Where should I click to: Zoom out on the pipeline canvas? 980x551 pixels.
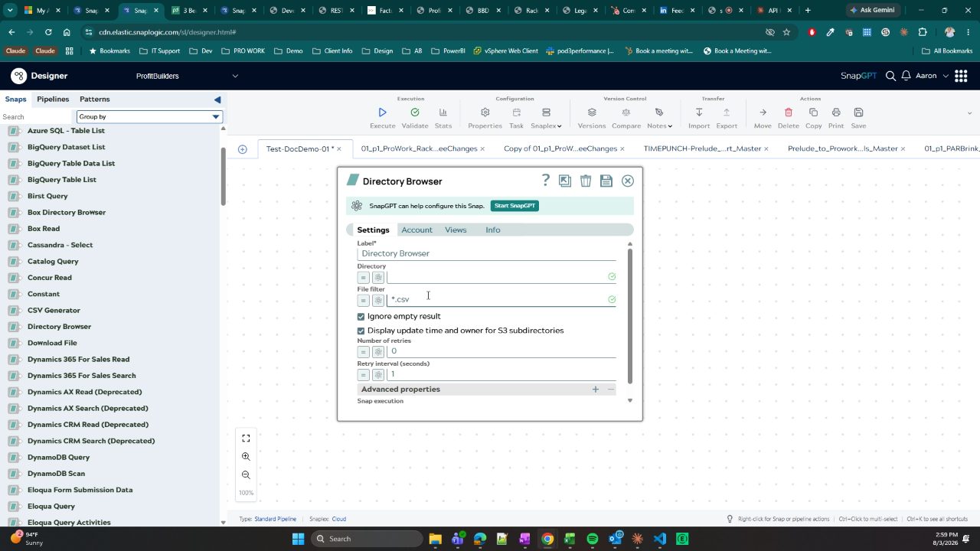(246, 475)
